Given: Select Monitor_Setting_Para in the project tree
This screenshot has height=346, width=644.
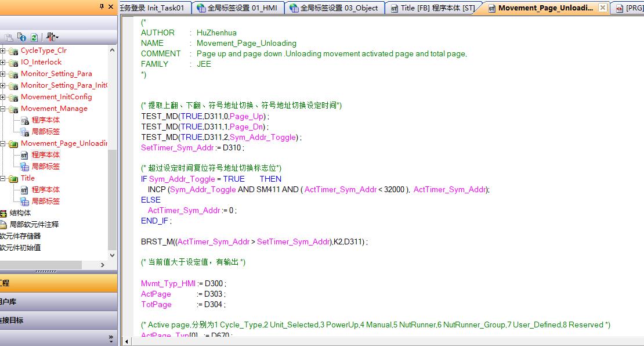Looking at the screenshot, I should pyautogui.click(x=56, y=74).
